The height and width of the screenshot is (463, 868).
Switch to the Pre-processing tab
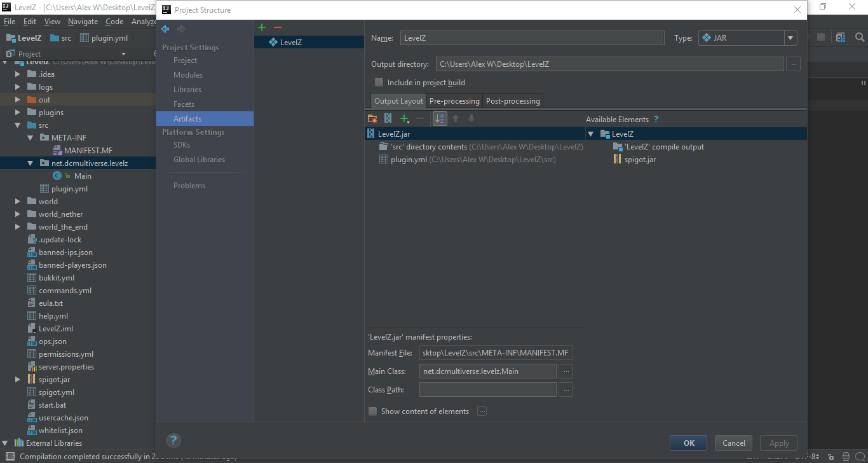coord(454,100)
